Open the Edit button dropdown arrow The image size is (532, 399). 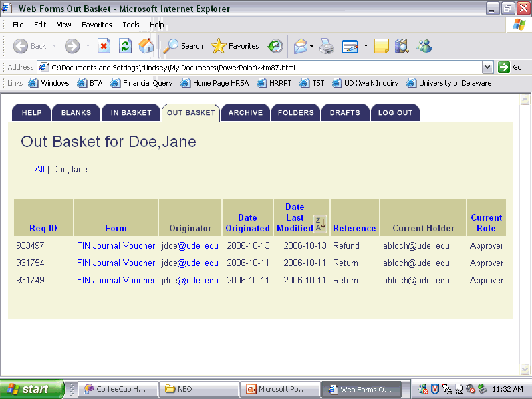point(366,46)
